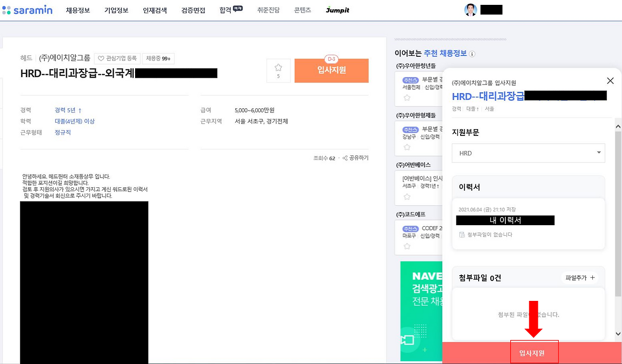
Task: Click the popup scrollbar up arrow
Action: click(618, 126)
